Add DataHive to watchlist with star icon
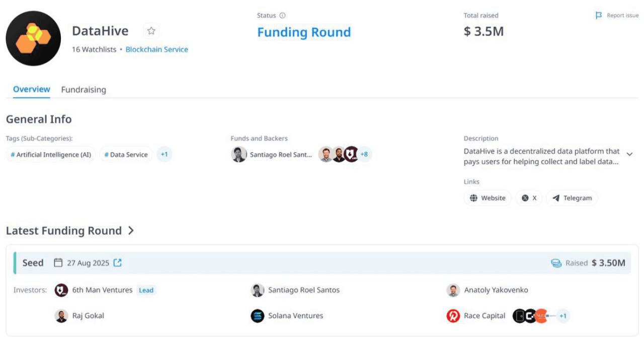Viewport: 644px width, 337px height. pyautogui.click(x=151, y=31)
